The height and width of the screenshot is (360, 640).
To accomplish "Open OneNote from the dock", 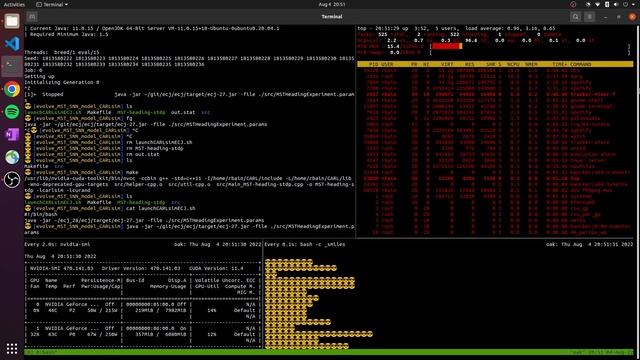I will 12,134.
